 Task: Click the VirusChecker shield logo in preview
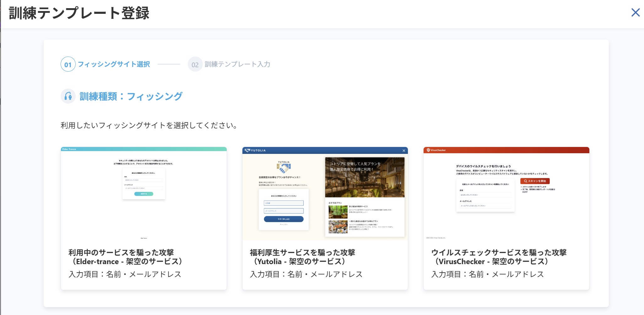click(x=428, y=150)
